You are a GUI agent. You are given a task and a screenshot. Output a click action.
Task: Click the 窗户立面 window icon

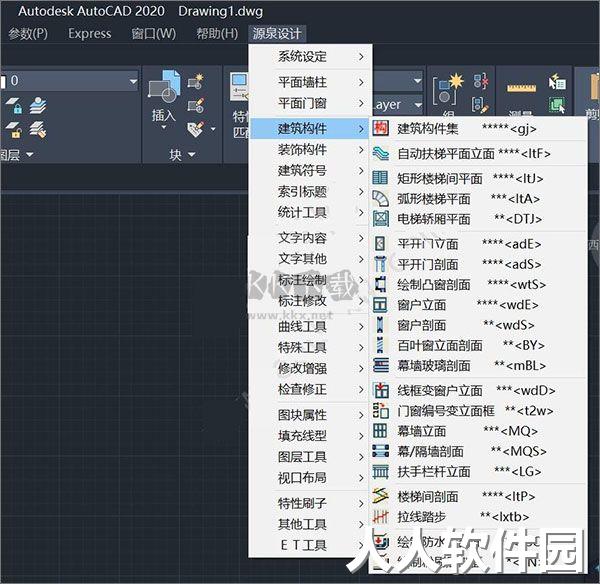[380, 305]
